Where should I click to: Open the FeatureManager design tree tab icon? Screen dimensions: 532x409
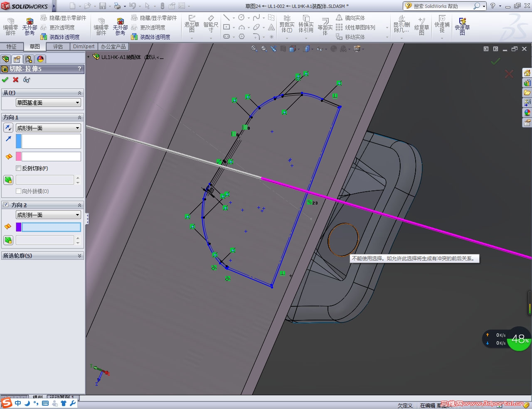[5, 59]
